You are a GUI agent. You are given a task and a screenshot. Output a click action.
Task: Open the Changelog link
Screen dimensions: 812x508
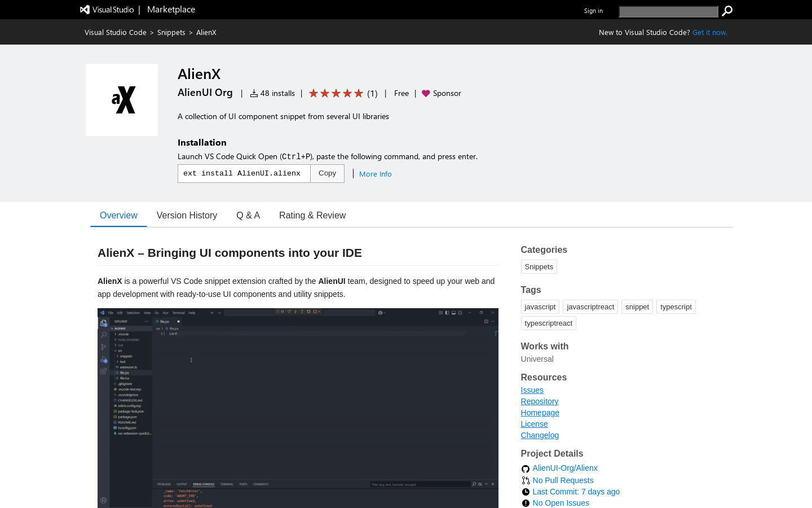[540, 435]
